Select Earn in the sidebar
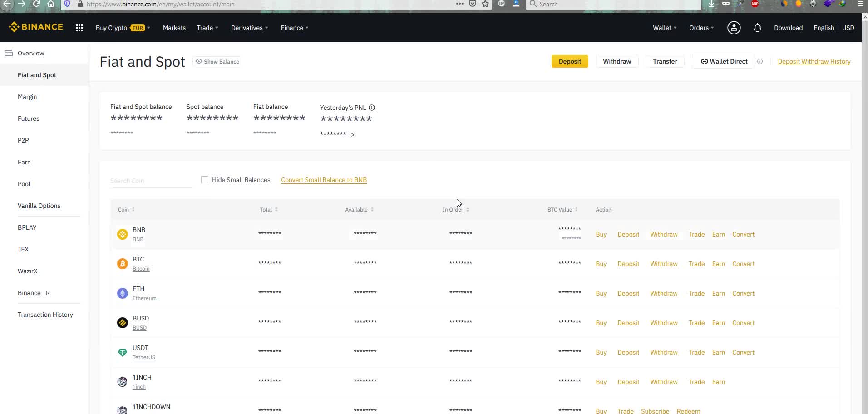The width and height of the screenshot is (868, 414). point(24,162)
